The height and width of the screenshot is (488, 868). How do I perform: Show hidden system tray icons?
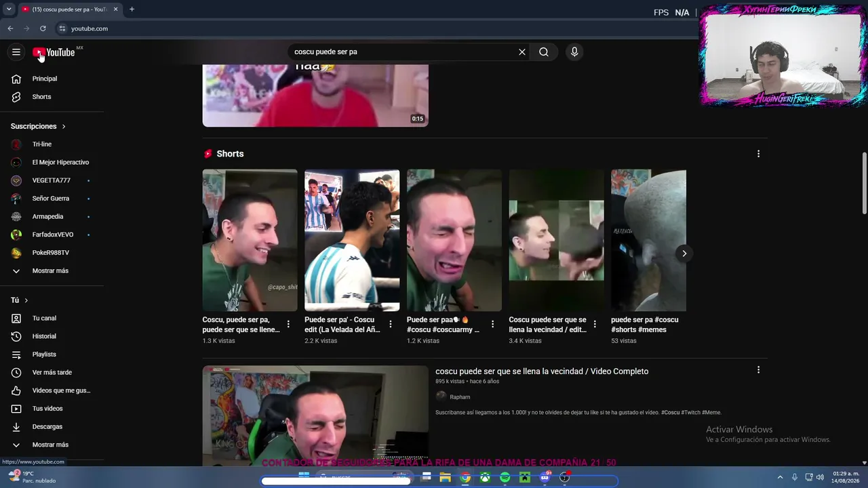pos(780,477)
